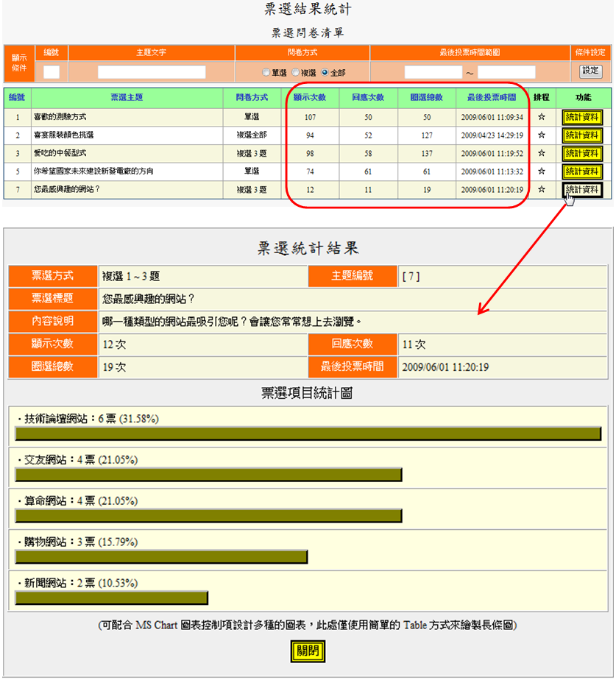The width and height of the screenshot is (616, 680).
Task: Sort by the 回應次數 column header
Action: (x=368, y=98)
